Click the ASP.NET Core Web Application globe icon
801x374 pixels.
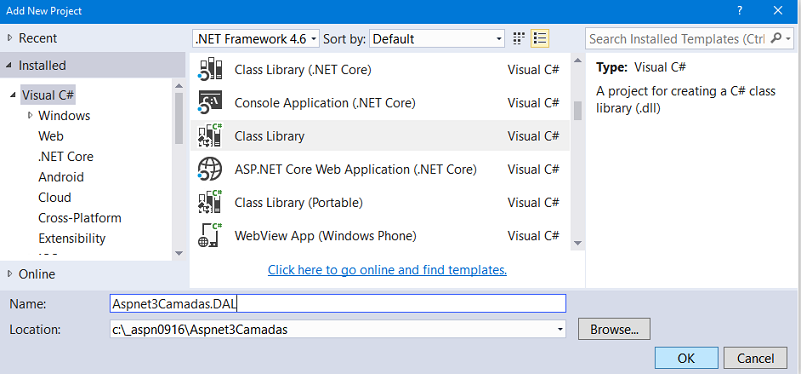coord(209,169)
